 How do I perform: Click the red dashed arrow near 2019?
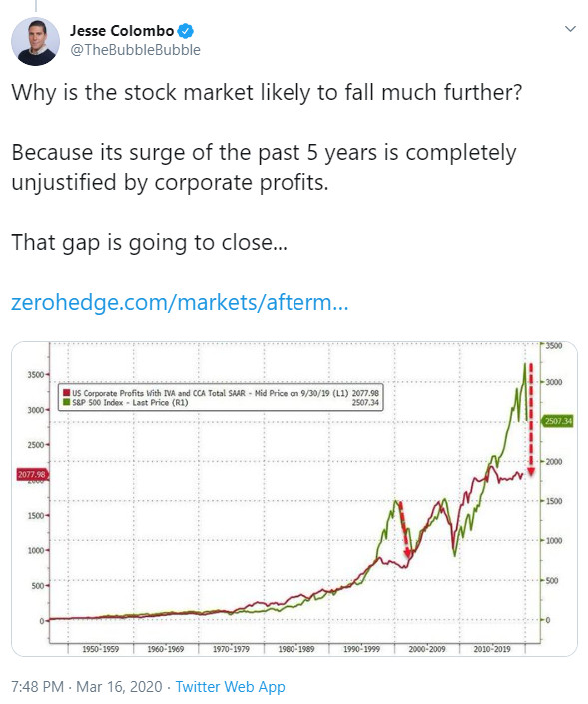531,419
